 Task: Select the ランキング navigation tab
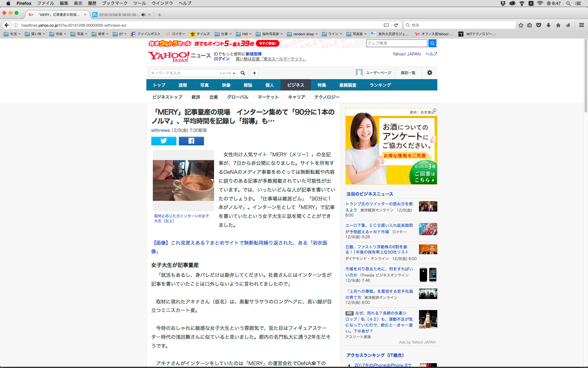tap(380, 85)
